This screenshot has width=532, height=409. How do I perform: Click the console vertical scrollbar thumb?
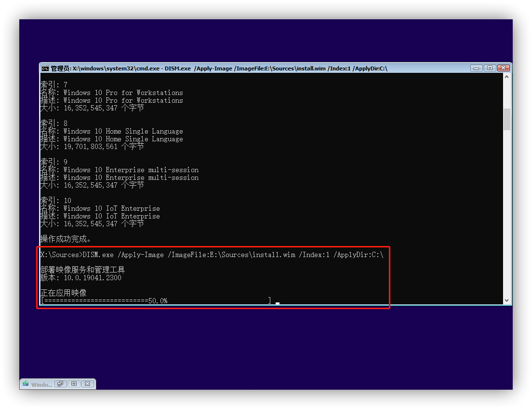(506, 119)
